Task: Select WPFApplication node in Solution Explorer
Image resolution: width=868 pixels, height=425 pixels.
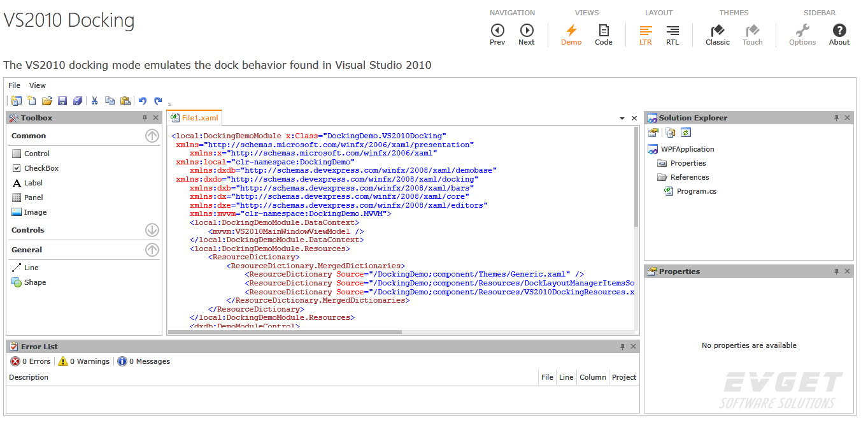Action: 681,149
